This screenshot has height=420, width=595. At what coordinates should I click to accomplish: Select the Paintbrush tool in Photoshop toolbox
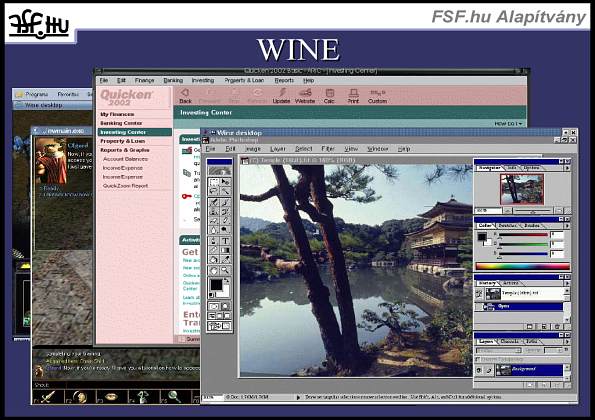coord(226,203)
